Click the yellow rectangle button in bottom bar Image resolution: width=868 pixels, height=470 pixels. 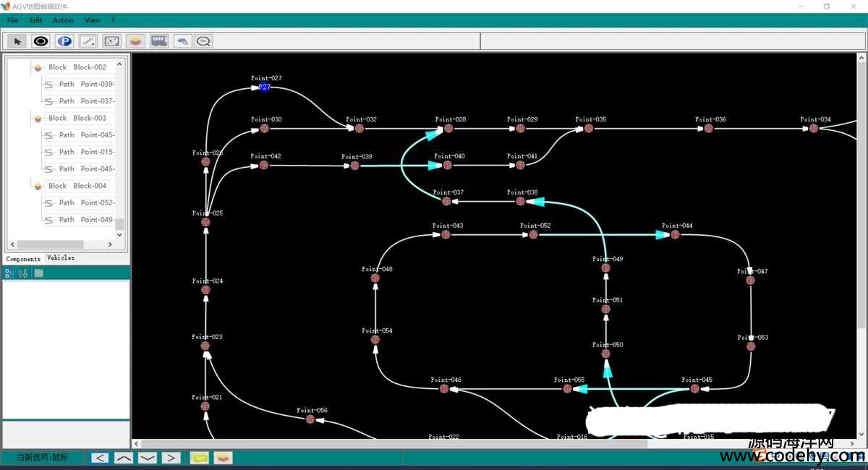pos(199,458)
